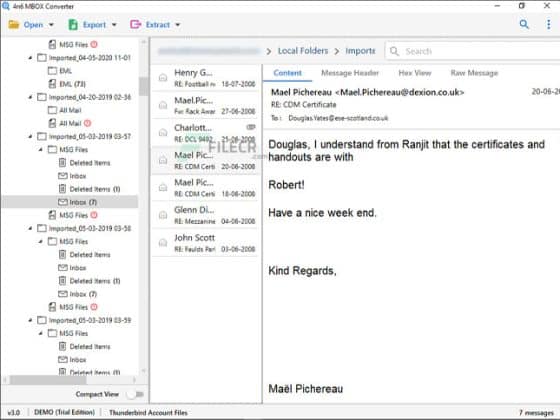
Task: Collapse the Imported_04-20-2019 02-36 folder
Action: [30, 97]
